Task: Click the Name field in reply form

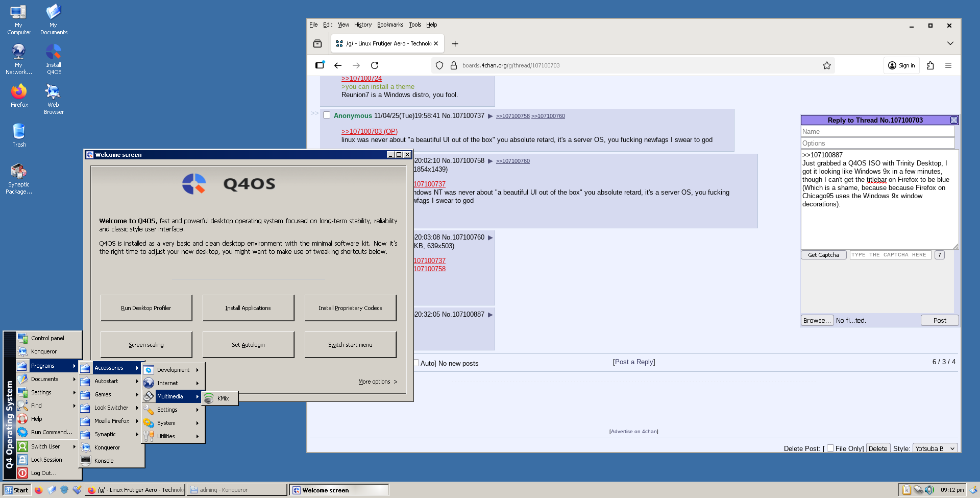Action: 877,131
